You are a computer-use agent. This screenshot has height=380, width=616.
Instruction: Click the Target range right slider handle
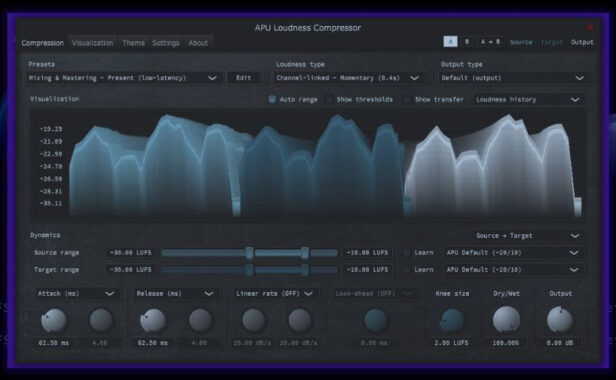coord(305,270)
